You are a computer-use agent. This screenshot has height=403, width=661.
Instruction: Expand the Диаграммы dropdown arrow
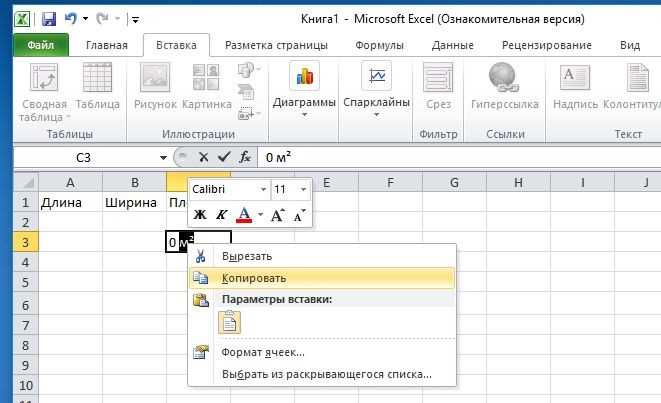click(x=304, y=115)
